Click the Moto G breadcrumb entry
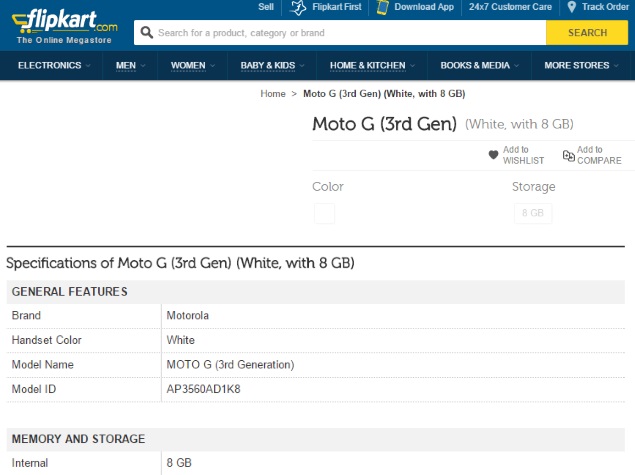This screenshot has height=475, width=635. (384, 94)
